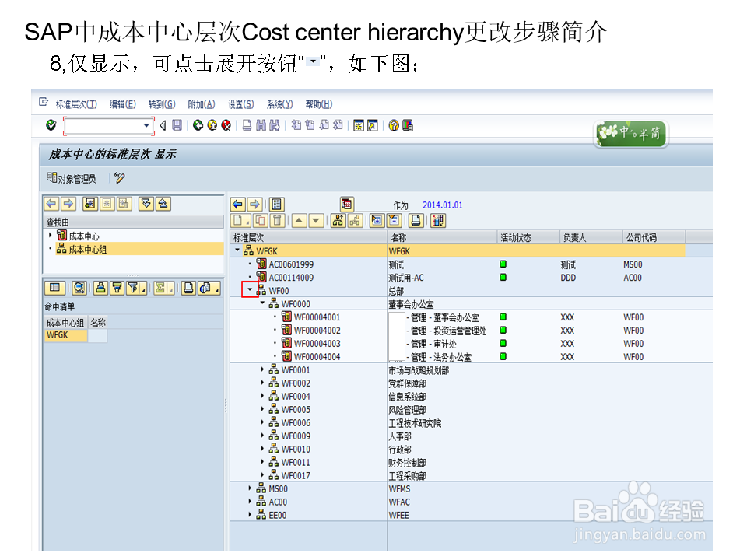The height and width of the screenshot is (560, 747).
Task: Click the Print icon in hit list toolbar
Action: click(x=188, y=288)
